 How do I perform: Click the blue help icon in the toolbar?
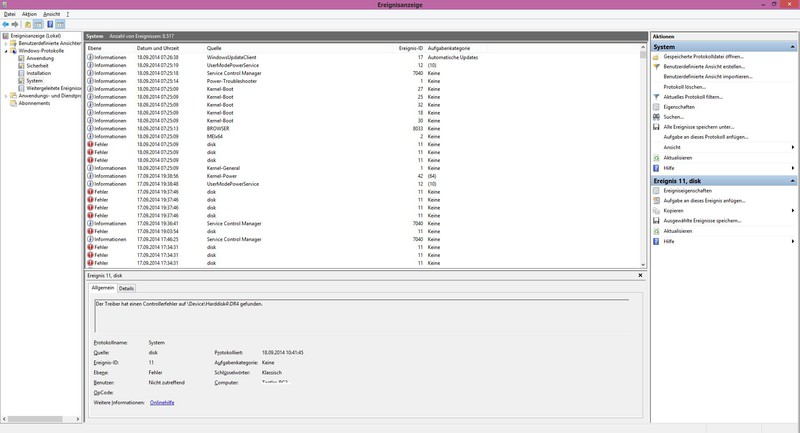[52, 24]
